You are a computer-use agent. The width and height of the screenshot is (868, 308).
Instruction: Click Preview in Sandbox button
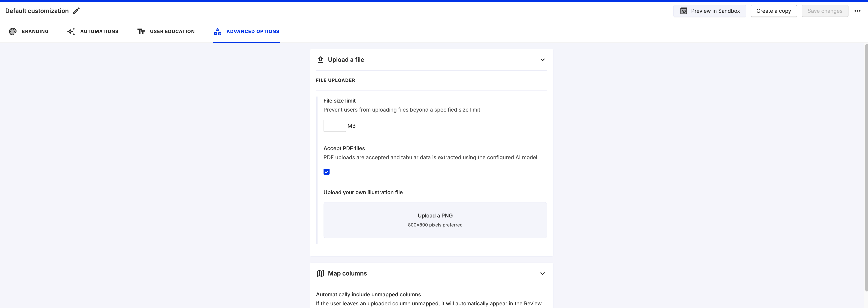[710, 11]
